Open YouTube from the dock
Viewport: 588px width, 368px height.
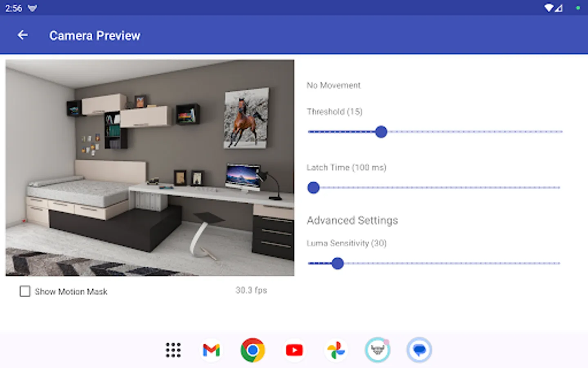[x=294, y=350]
